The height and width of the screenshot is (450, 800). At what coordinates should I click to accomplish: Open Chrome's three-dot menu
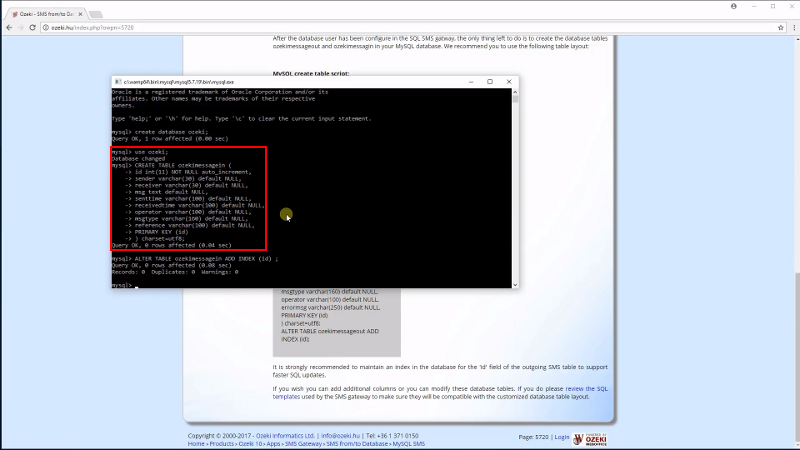pos(794,28)
